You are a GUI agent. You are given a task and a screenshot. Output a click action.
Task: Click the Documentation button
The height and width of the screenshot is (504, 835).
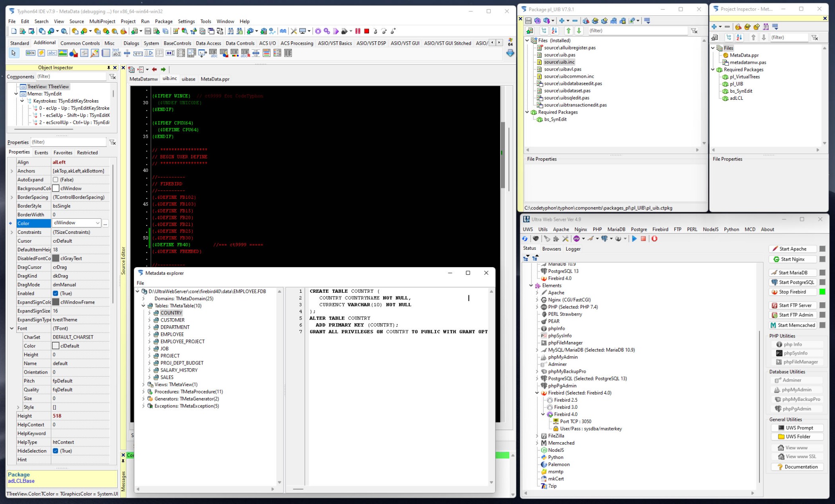click(x=797, y=467)
